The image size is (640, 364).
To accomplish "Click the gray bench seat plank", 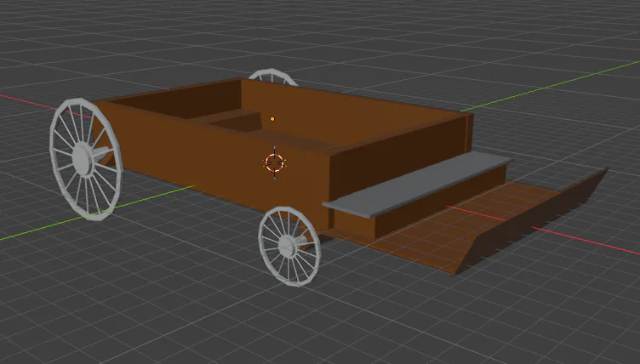I will [x=416, y=185].
